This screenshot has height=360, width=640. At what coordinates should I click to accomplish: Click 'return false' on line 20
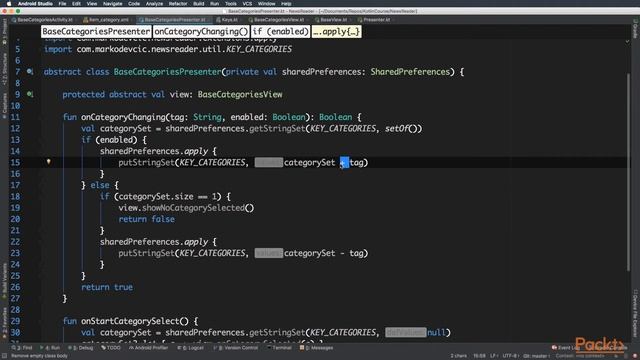coord(147,219)
